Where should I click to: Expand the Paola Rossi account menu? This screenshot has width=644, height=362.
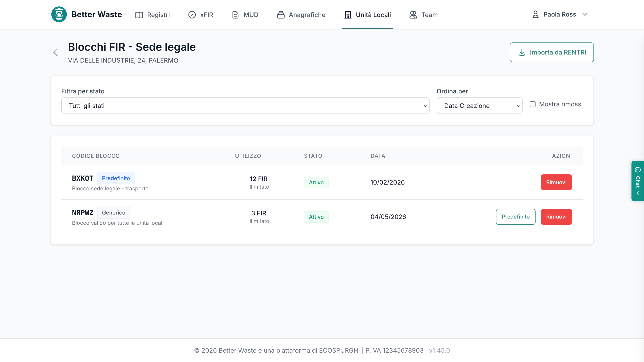(x=560, y=14)
